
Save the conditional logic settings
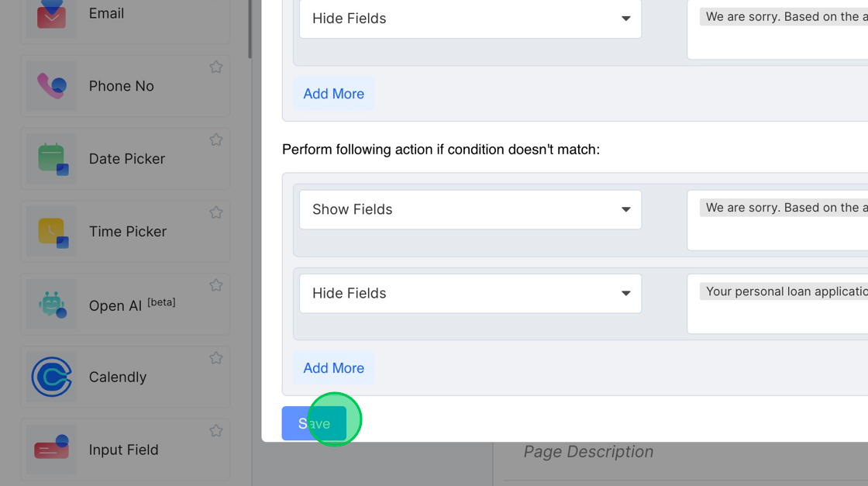(314, 423)
